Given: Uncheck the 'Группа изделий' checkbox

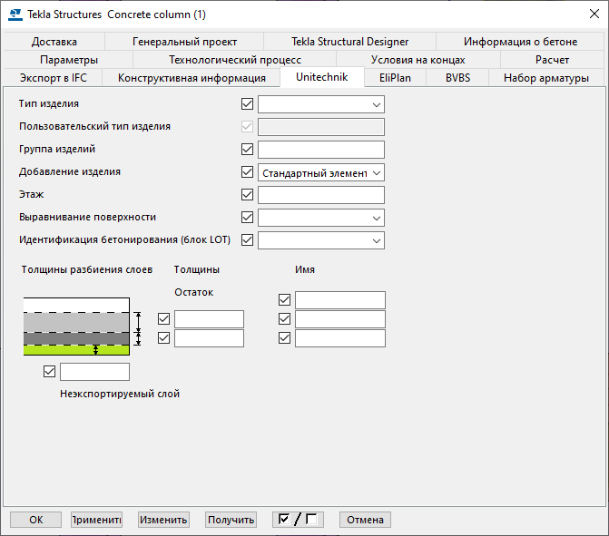Looking at the screenshot, I should coord(248,150).
